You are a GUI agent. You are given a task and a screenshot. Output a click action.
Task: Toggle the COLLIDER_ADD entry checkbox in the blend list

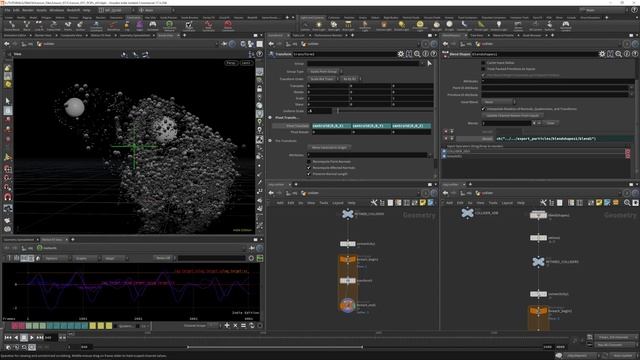(x=444, y=151)
